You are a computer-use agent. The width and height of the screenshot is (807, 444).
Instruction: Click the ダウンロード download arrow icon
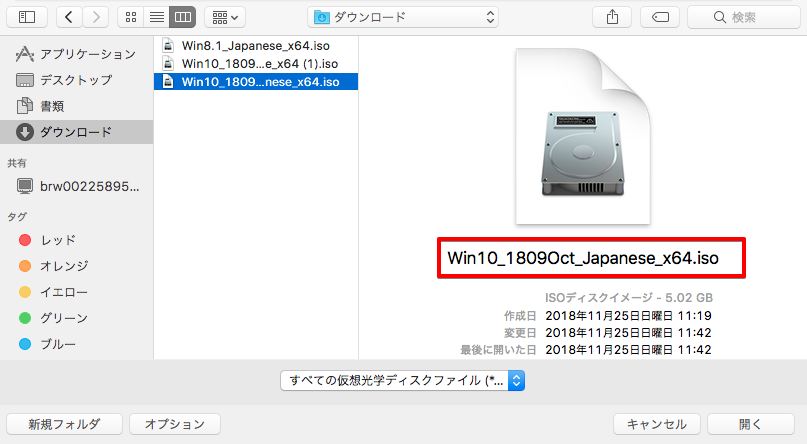(x=25, y=132)
